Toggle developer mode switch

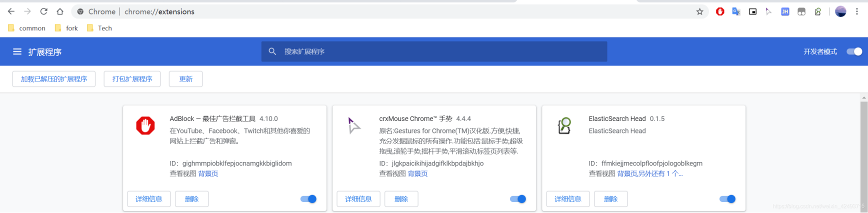pos(854,51)
